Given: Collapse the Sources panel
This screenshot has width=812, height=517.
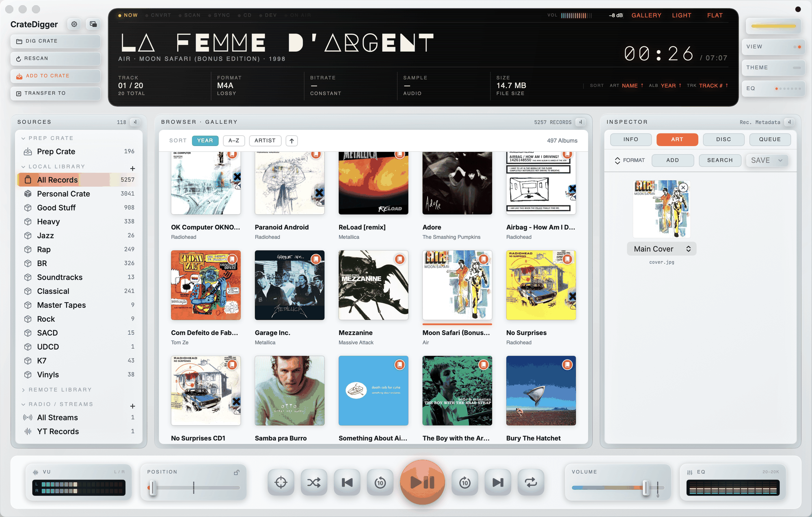Looking at the screenshot, I should click(135, 122).
